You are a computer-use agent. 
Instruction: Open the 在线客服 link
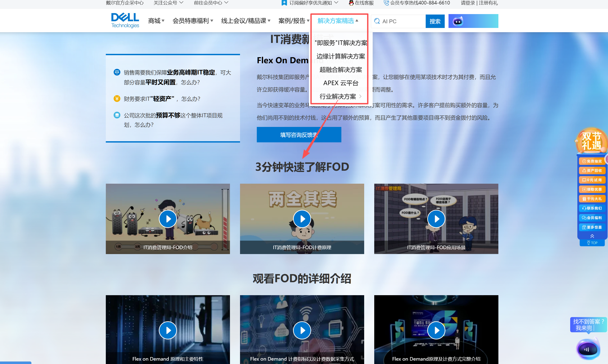364,3
